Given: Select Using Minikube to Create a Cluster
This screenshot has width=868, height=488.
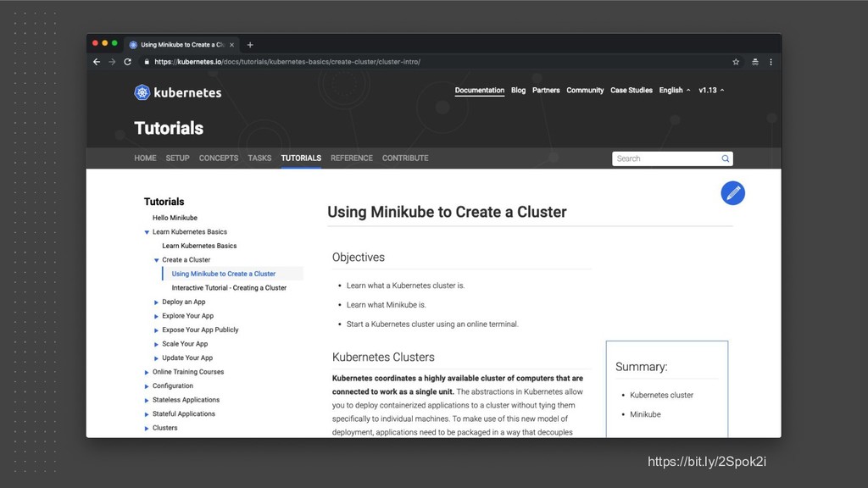Looking at the screenshot, I should [x=224, y=274].
